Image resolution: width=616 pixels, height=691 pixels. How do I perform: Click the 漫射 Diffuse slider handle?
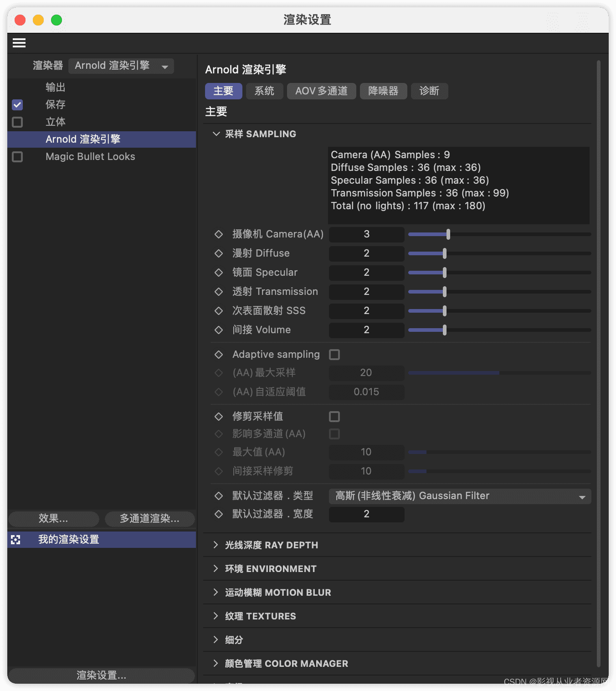tap(445, 253)
